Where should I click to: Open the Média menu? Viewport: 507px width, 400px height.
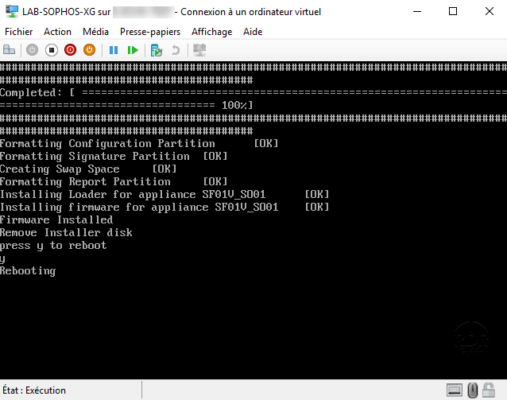click(x=96, y=32)
